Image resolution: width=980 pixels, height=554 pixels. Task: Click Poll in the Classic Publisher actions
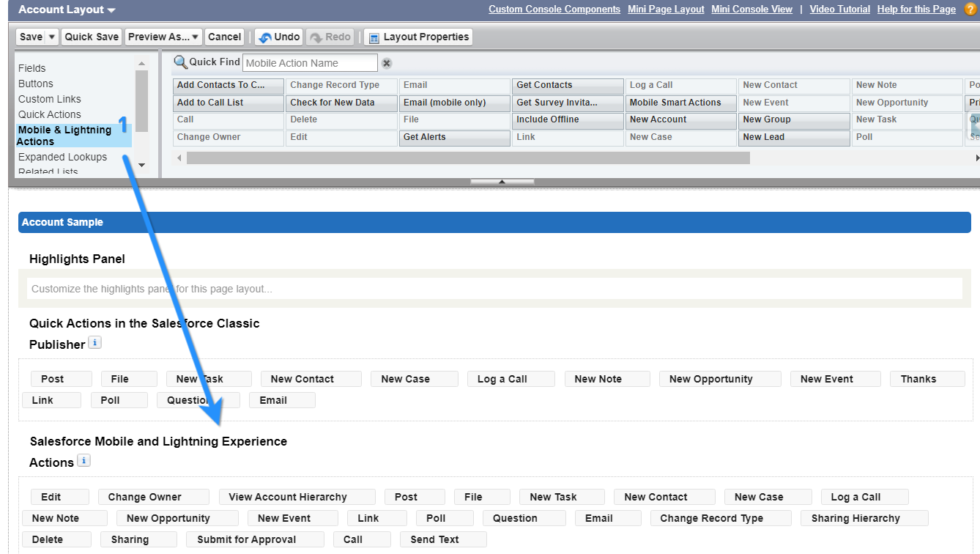coord(119,400)
